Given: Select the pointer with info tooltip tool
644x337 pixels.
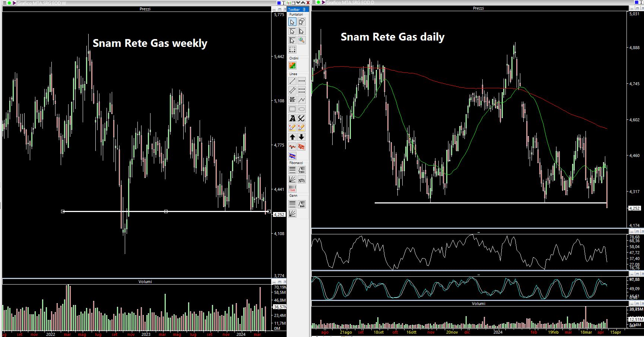Looking at the screenshot, I should [302, 22].
